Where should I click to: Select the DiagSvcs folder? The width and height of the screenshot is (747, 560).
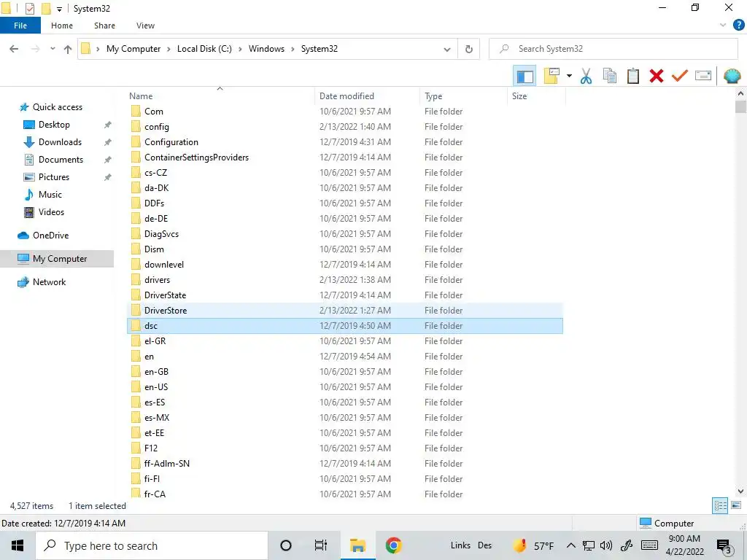pyautogui.click(x=161, y=234)
